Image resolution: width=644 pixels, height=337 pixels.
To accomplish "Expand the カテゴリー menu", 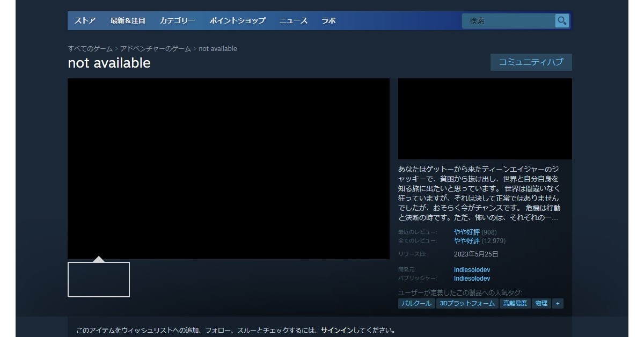I will (177, 21).
